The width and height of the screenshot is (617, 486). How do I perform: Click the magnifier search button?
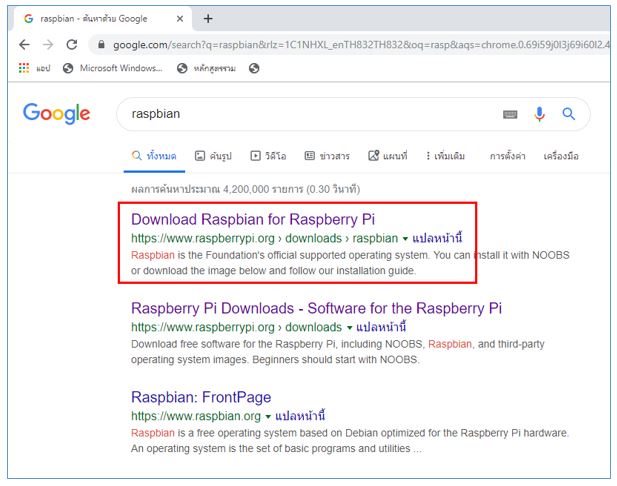569,114
